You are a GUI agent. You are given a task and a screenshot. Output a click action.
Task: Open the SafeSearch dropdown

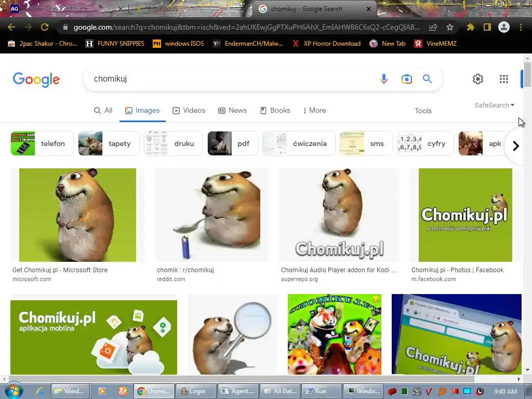(495, 105)
